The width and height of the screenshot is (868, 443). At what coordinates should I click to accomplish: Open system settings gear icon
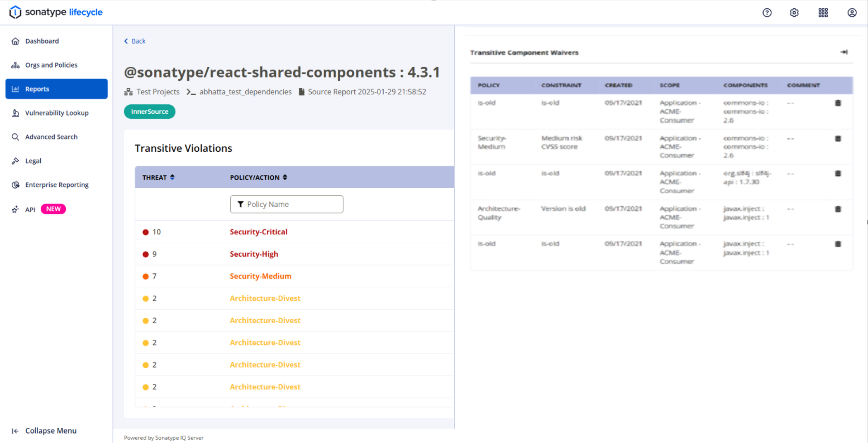[794, 12]
